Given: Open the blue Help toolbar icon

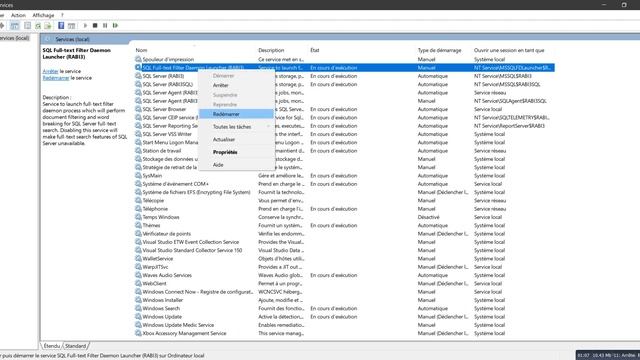Looking at the screenshot, I should pos(61,25).
